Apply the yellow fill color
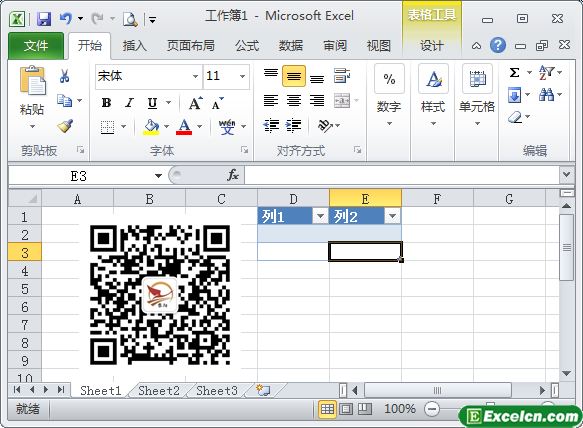Screen dimensions: 583x428 (151, 127)
